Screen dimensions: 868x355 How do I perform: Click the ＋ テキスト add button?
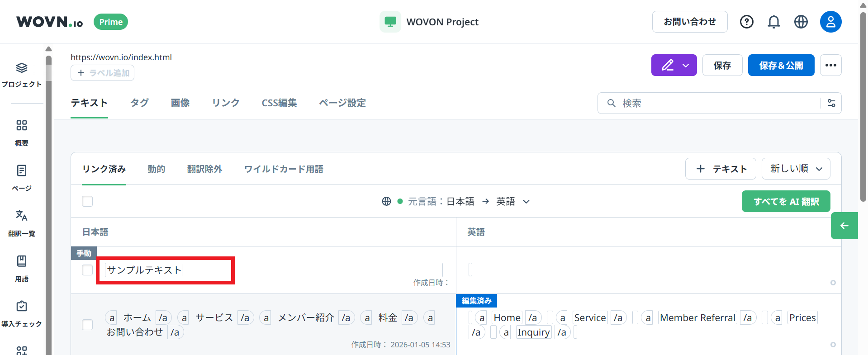(x=721, y=169)
